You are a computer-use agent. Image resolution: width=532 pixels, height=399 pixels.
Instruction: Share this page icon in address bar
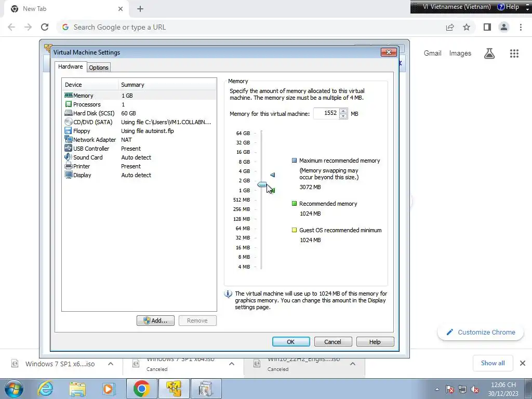pos(450,27)
